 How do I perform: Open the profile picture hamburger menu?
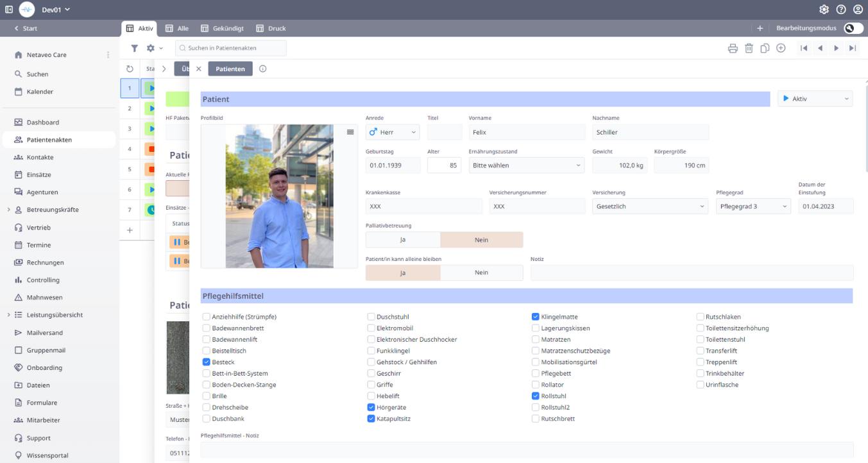pyautogui.click(x=350, y=132)
